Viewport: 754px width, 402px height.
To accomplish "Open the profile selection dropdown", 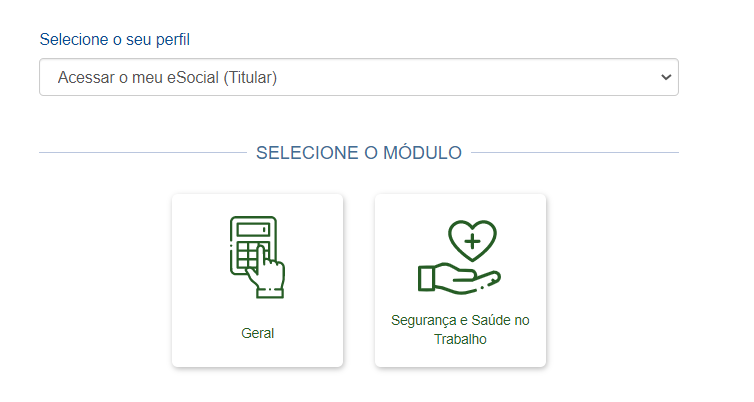I will (358, 77).
